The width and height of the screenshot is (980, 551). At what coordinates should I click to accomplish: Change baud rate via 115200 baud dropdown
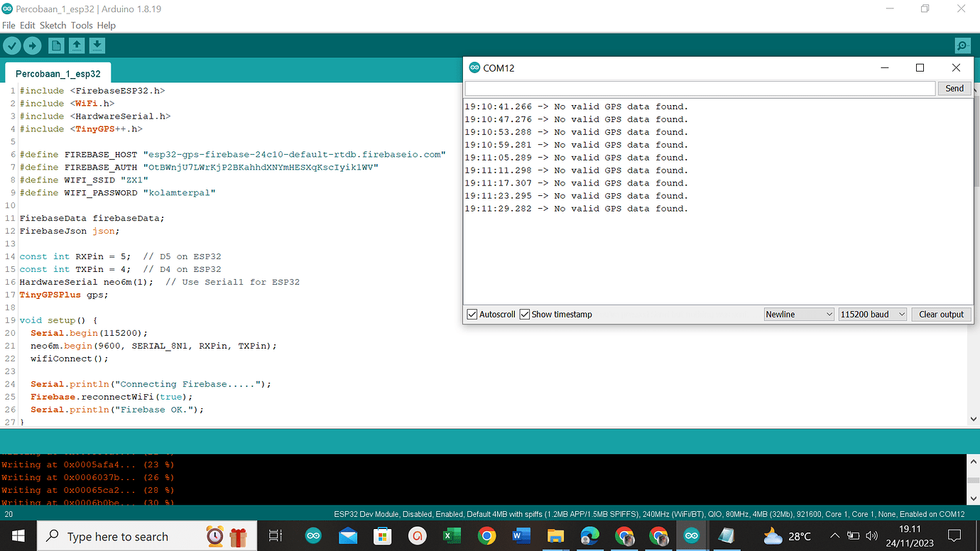click(872, 314)
